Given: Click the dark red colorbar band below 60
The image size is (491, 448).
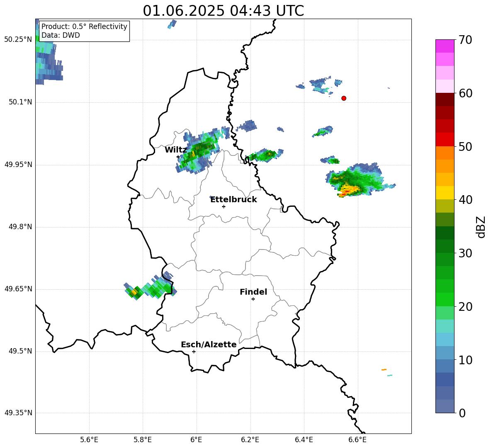Looking at the screenshot, I should pyautogui.click(x=445, y=99).
